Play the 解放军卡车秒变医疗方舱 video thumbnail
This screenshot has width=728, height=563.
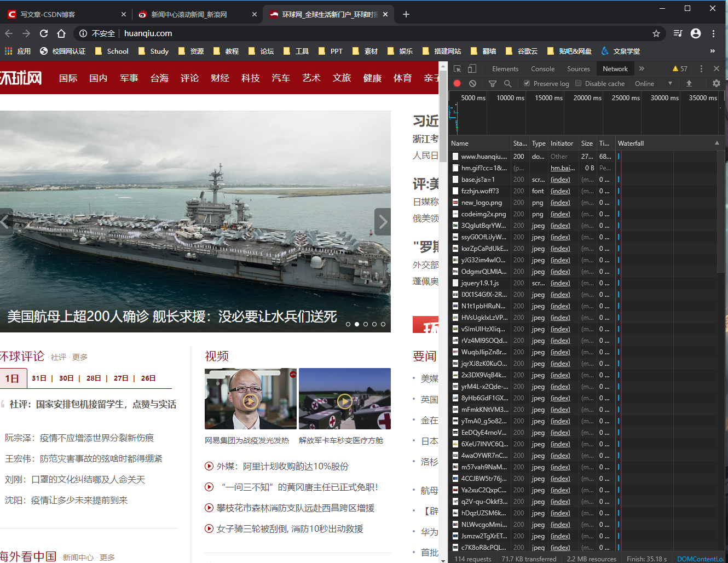(345, 399)
